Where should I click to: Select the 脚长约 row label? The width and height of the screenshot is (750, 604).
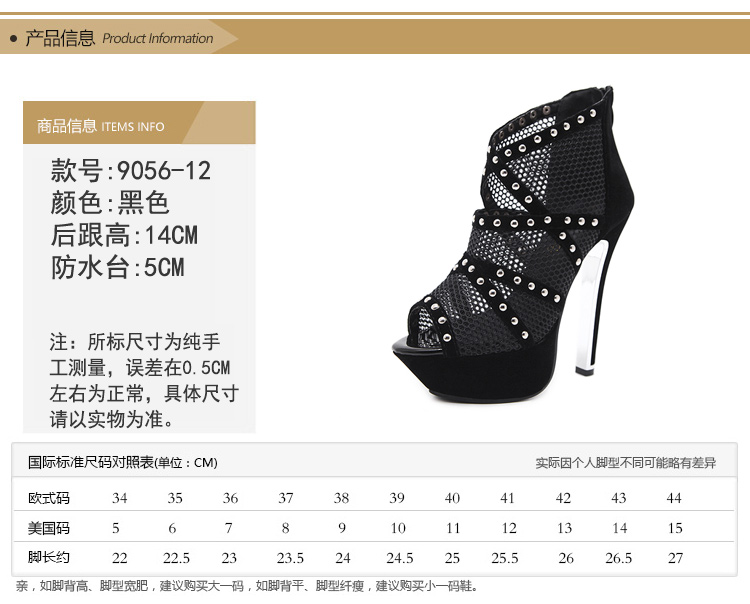49,558
